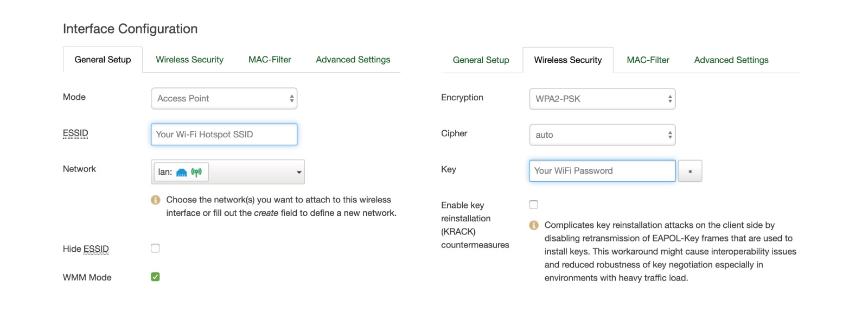Image resolution: width=868 pixels, height=312 pixels.
Task: Open left Advanced Settings tab
Action: pos(353,60)
